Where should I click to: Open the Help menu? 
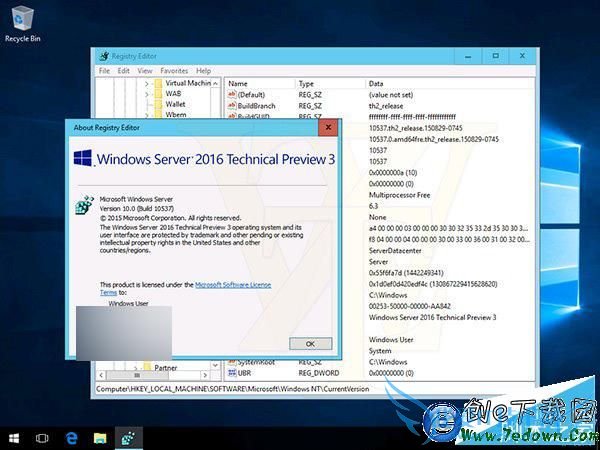point(203,71)
